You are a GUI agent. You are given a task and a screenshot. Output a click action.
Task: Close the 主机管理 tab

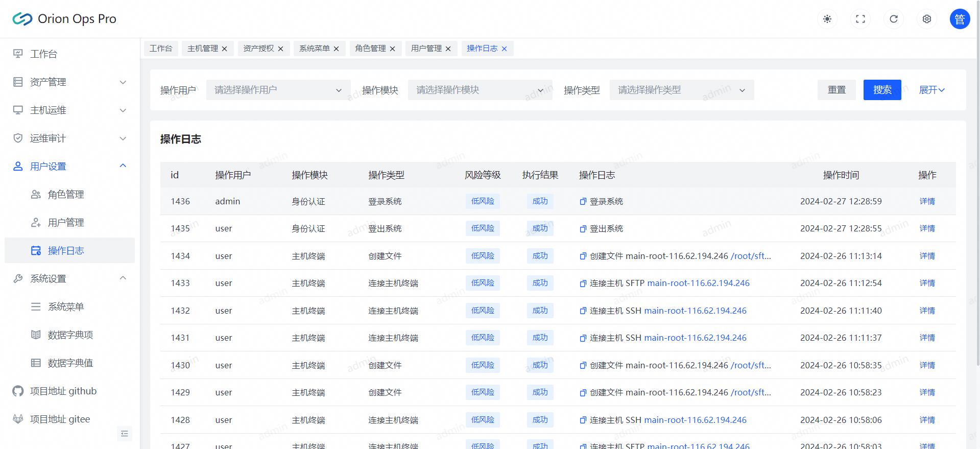(224, 49)
